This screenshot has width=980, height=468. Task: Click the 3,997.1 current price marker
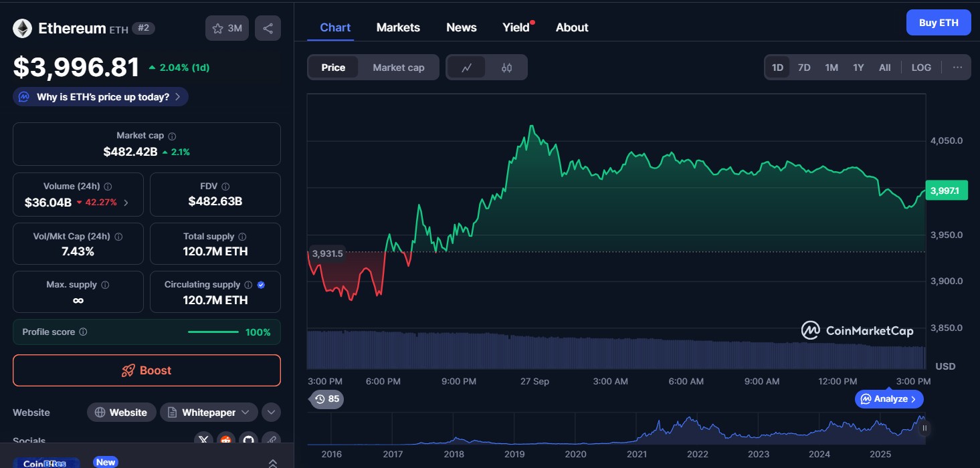tap(947, 191)
